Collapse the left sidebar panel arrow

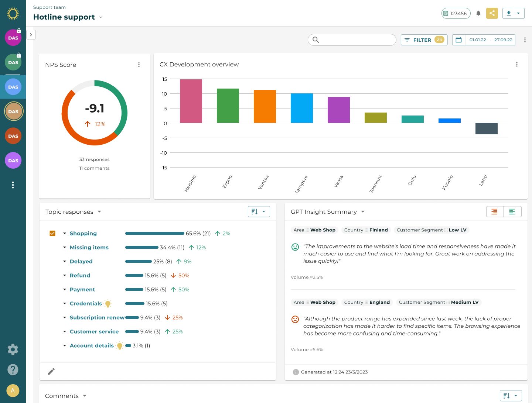click(31, 34)
